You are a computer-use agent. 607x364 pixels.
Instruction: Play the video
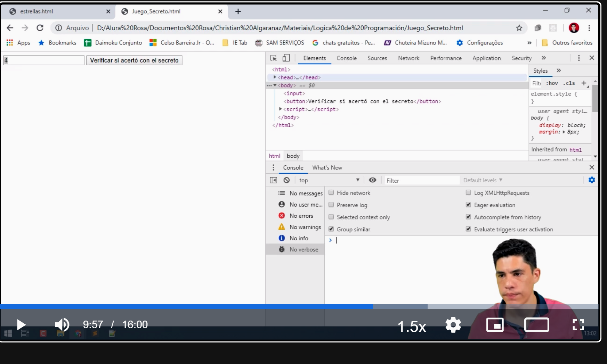coord(21,325)
